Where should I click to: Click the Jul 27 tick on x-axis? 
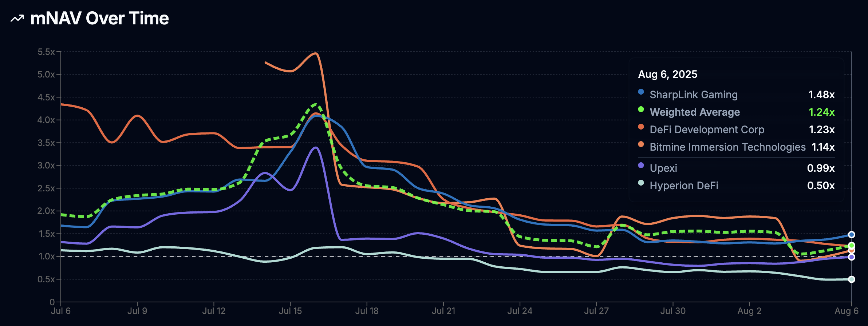(596, 311)
